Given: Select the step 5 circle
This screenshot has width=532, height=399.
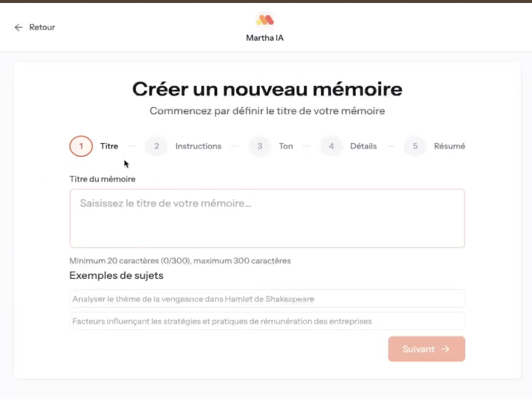Looking at the screenshot, I should [x=415, y=146].
